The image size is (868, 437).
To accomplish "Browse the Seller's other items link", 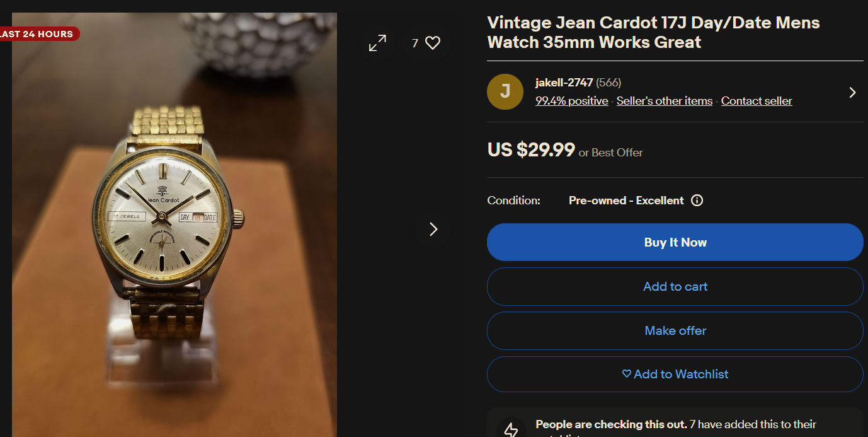I will (x=665, y=101).
